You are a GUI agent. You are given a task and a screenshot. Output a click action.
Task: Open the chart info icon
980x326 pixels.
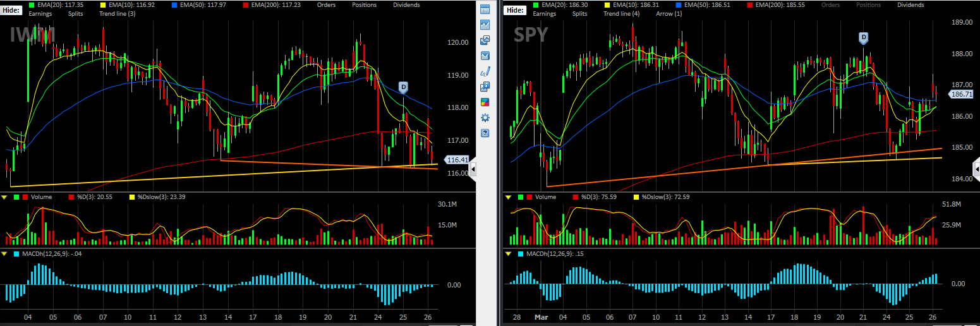pos(485,87)
